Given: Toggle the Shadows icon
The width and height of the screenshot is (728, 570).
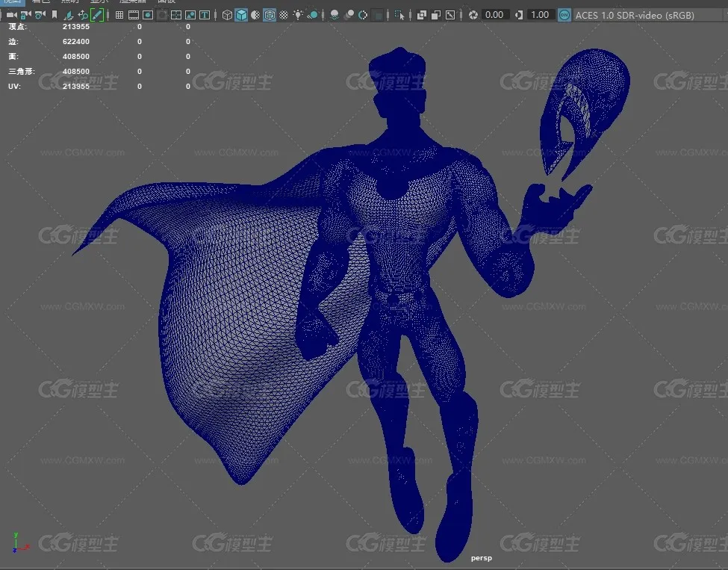Looking at the screenshot, I should 312,15.
